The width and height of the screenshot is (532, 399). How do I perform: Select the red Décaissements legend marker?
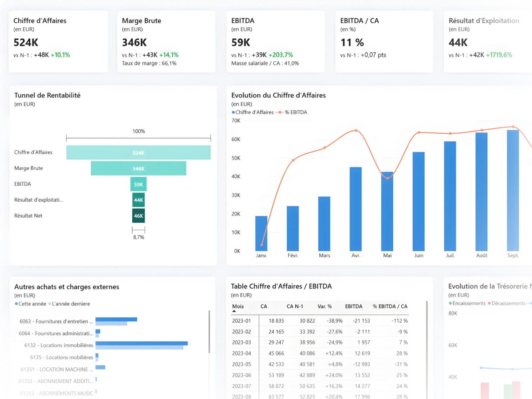[489, 303]
